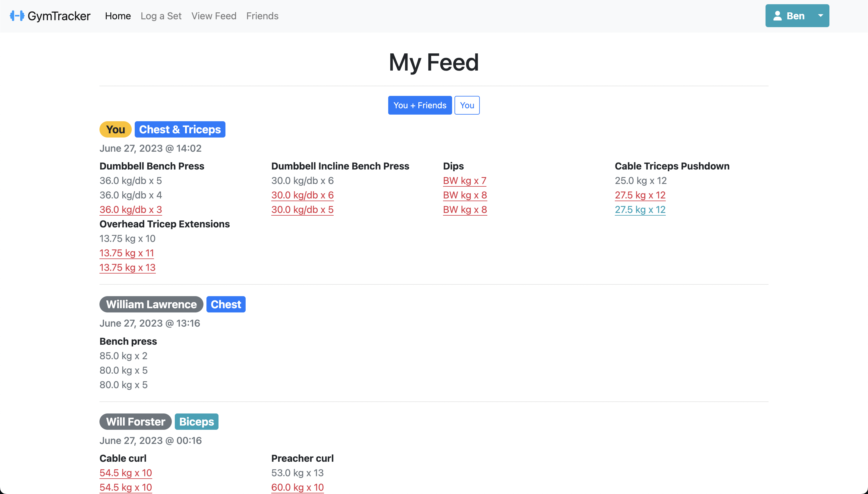Open the 13.75 kg x 13 set link
The image size is (868, 494).
127,268
